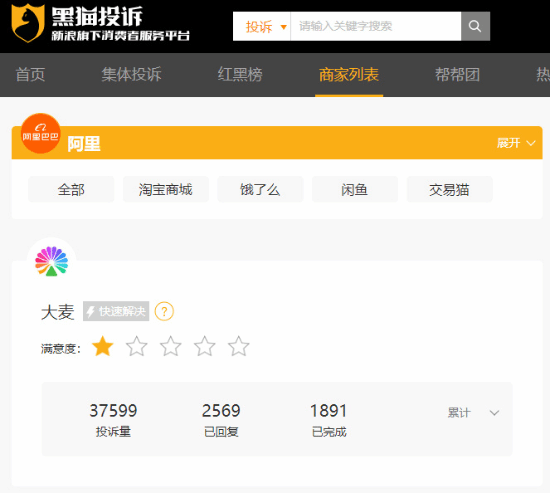Click the fourth satisfaction star
This screenshot has width=550, height=493.
pos(204,346)
